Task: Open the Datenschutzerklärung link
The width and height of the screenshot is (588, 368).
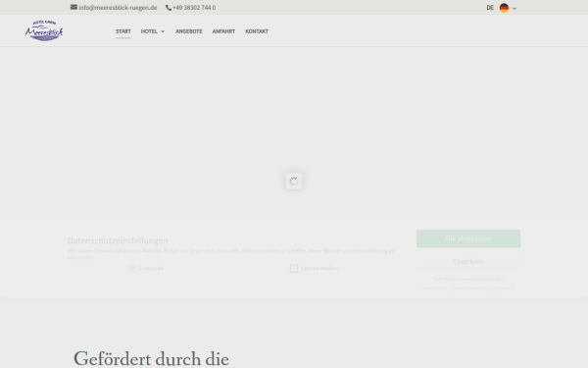Action: click(x=471, y=289)
